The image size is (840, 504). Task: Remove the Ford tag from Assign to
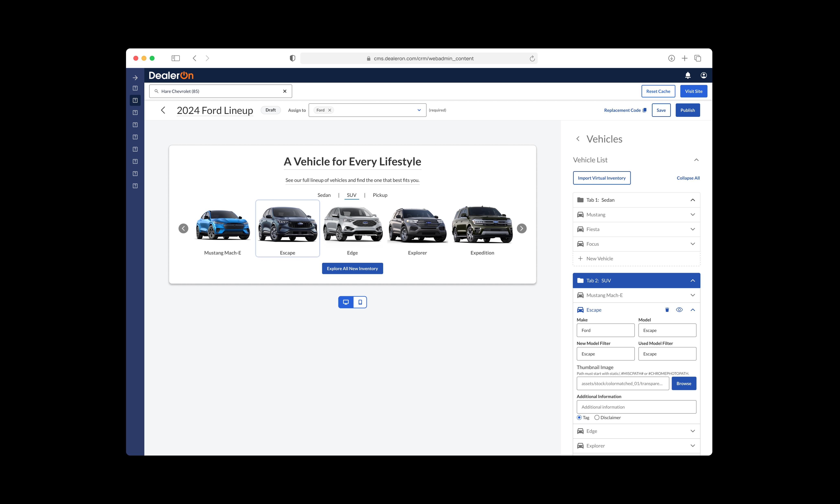[x=329, y=110]
